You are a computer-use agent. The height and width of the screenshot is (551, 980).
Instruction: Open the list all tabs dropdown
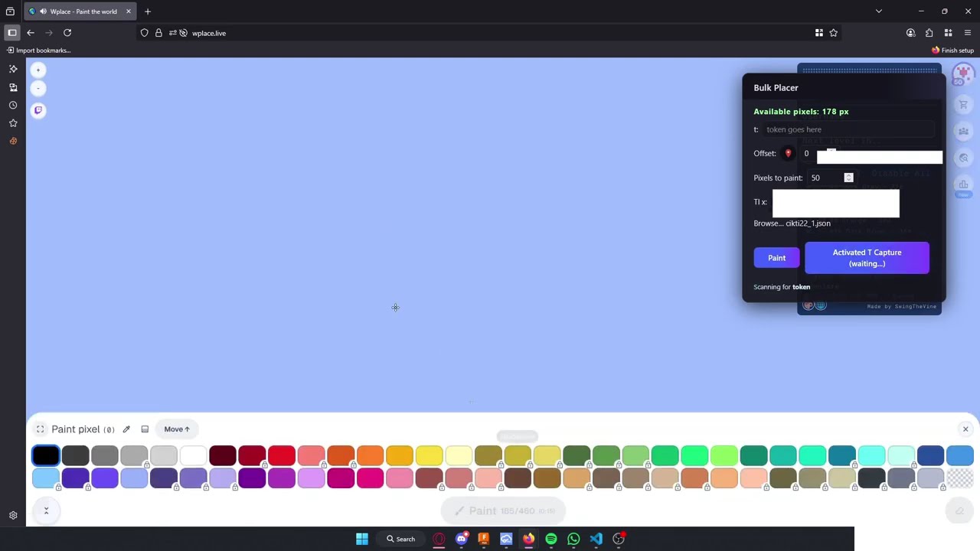tap(879, 11)
